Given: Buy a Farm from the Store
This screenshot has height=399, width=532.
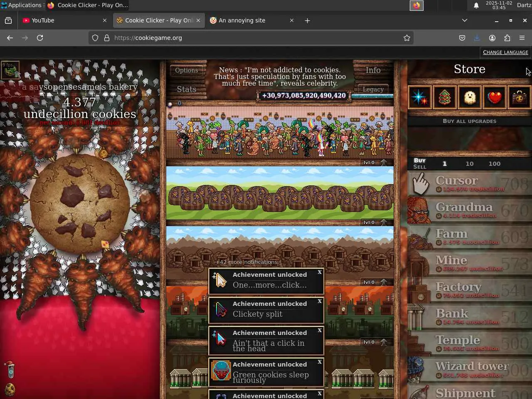Looking at the screenshot, I should (470, 237).
